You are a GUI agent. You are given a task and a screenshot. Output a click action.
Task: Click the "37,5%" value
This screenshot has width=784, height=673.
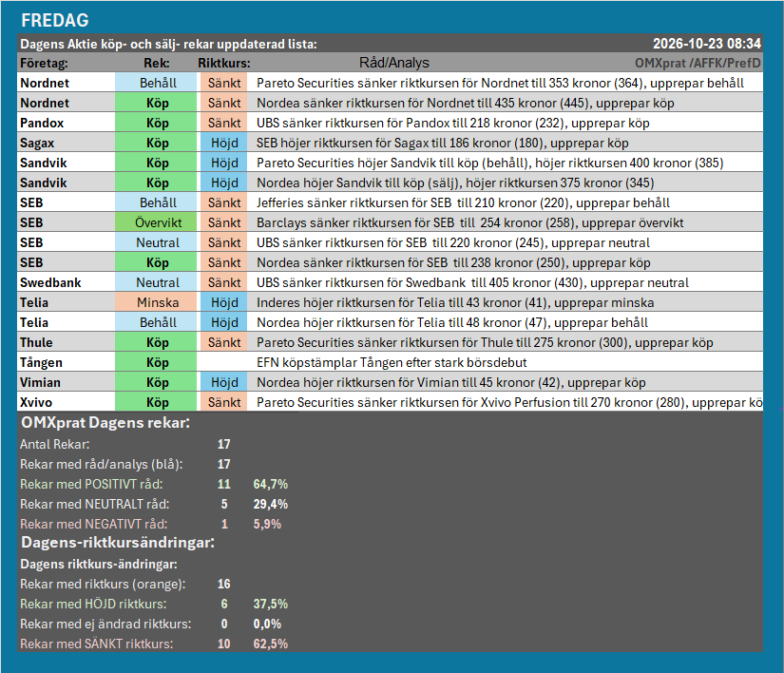[271, 605]
